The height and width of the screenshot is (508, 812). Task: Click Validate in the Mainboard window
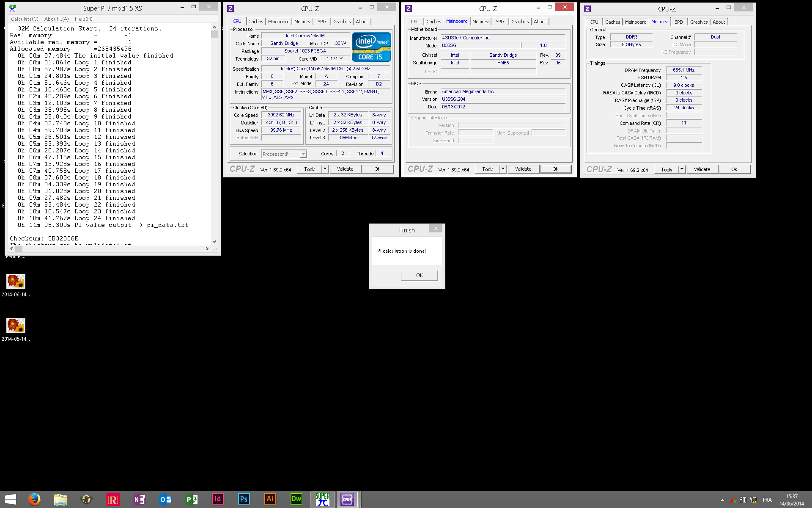pos(523,169)
